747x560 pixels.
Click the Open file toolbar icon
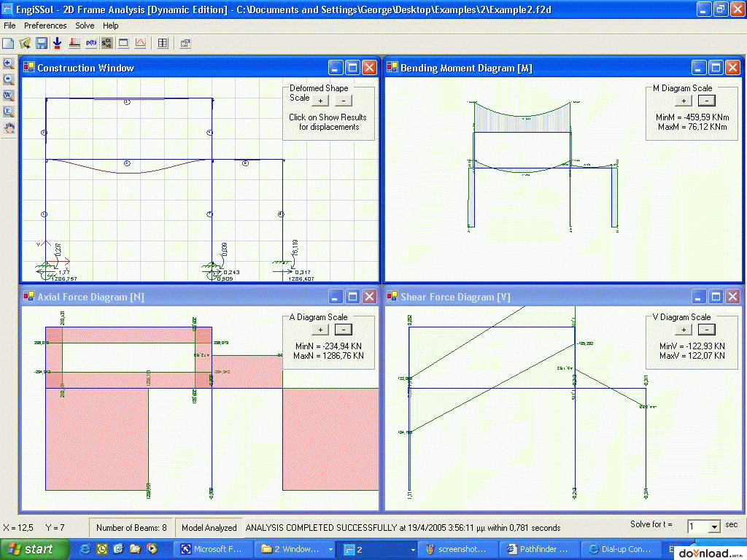point(25,43)
